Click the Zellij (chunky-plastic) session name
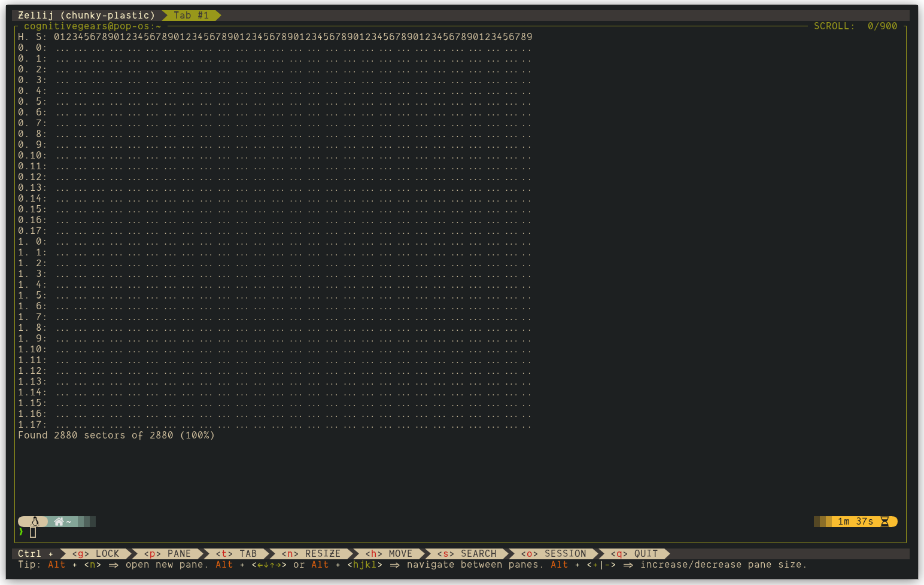The image size is (924, 585). [87, 16]
